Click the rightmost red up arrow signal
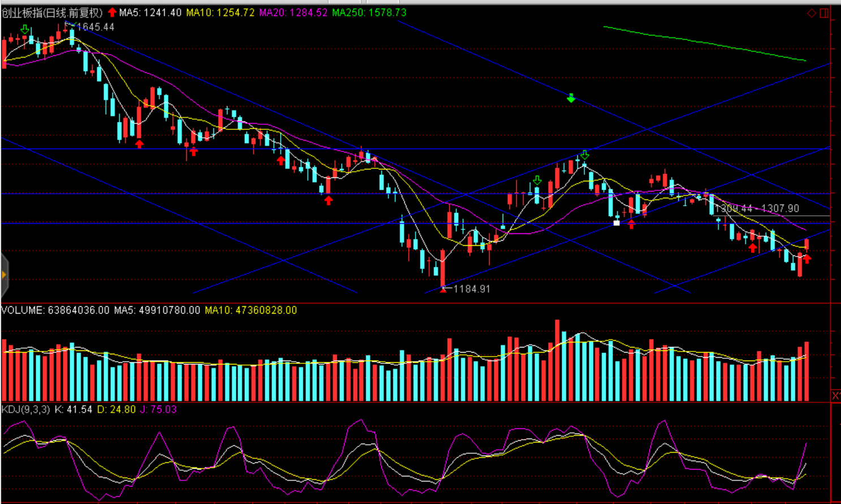The image size is (841, 504). pos(807,259)
